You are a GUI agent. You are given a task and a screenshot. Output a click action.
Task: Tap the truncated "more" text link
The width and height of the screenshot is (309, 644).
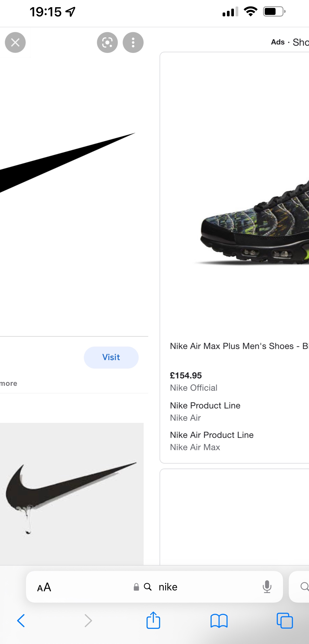click(9, 383)
